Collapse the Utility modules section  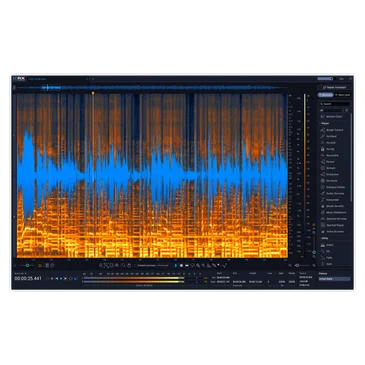tap(325, 238)
